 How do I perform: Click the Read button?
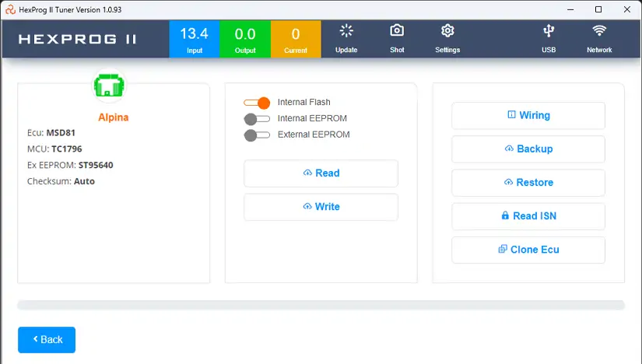click(x=321, y=173)
